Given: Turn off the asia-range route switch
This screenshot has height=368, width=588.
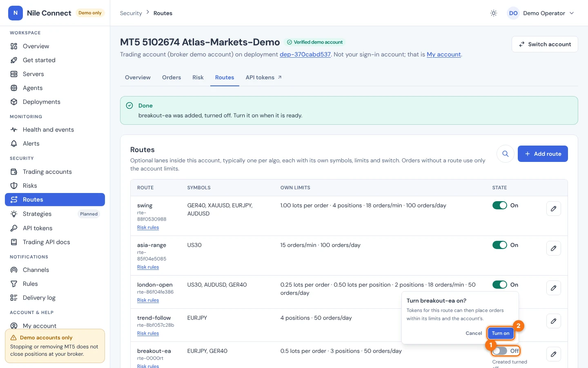Looking at the screenshot, I should [499, 245].
